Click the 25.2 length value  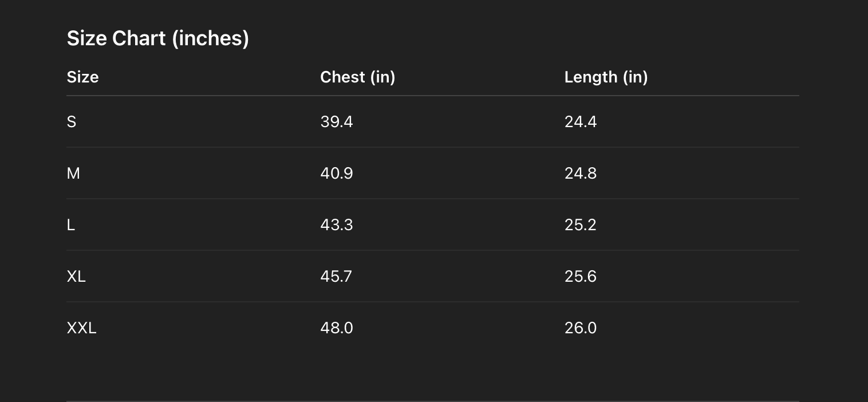pos(581,225)
